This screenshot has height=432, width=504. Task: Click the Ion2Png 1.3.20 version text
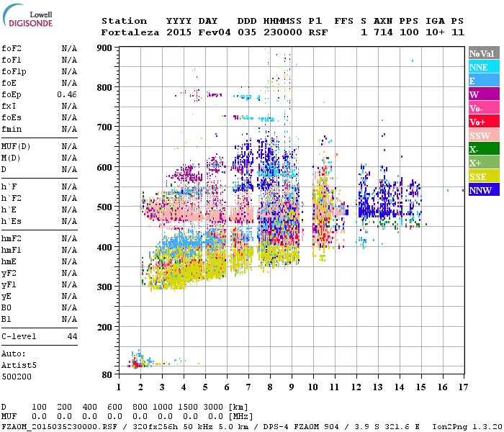click(x=467, y=426)
